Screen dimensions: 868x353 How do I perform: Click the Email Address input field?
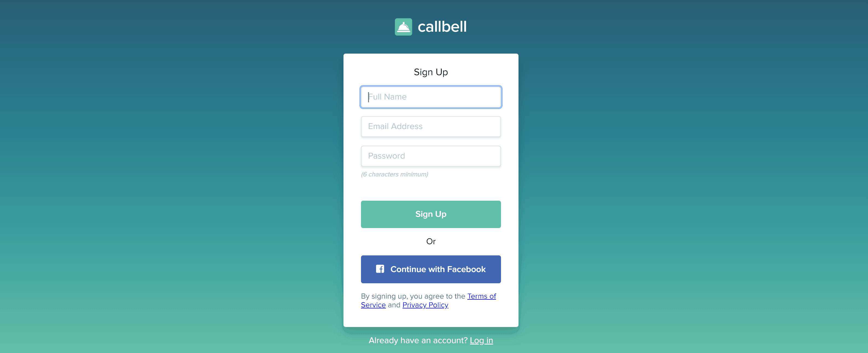(431, 126)
